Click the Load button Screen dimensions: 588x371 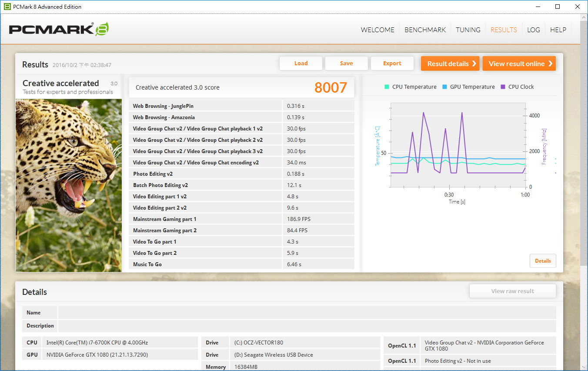point(301,64)
